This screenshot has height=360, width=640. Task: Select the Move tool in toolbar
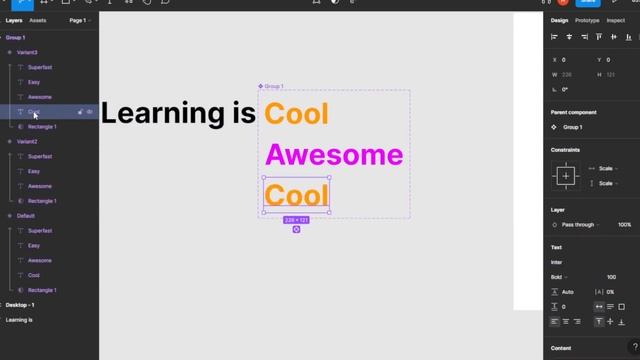point(22,4)
